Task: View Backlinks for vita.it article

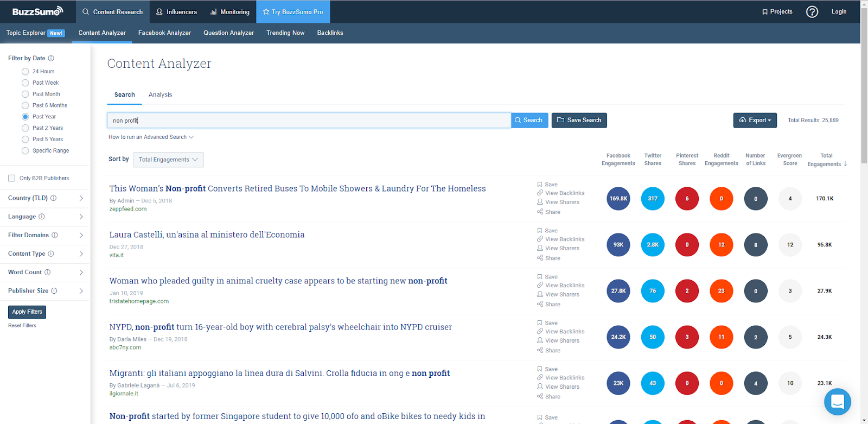Action: tap(560, 239)
